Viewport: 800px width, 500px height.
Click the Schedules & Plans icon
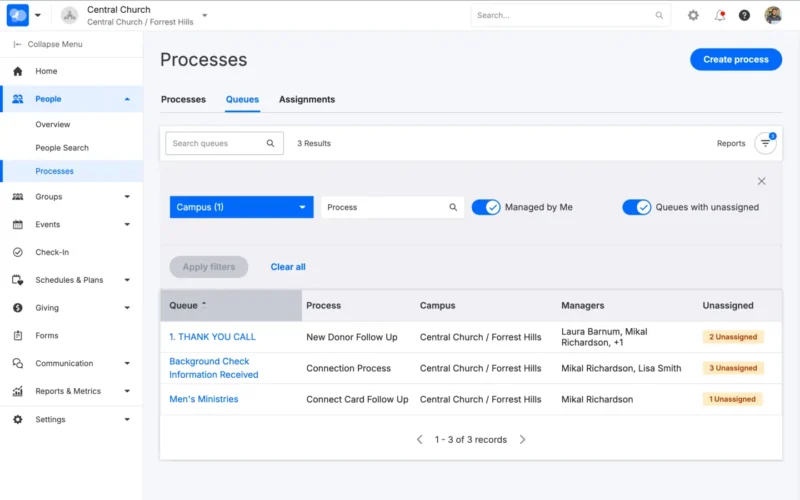coord(17,280)
